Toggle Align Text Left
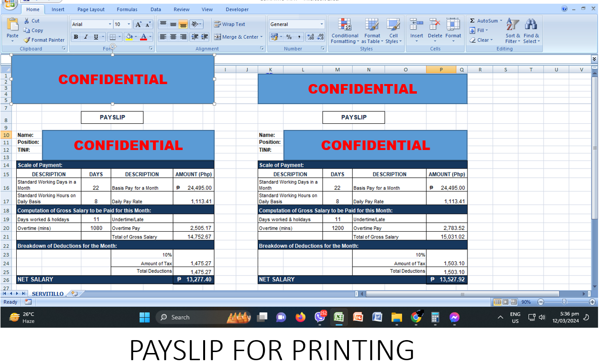 pyautogui.click(x=163, y=37)
